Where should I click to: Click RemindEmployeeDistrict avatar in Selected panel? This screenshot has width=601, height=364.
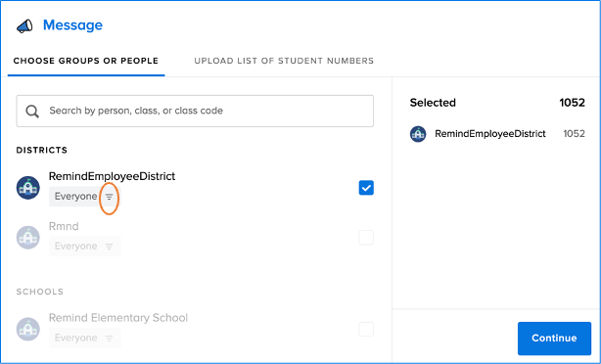[418, 134]
